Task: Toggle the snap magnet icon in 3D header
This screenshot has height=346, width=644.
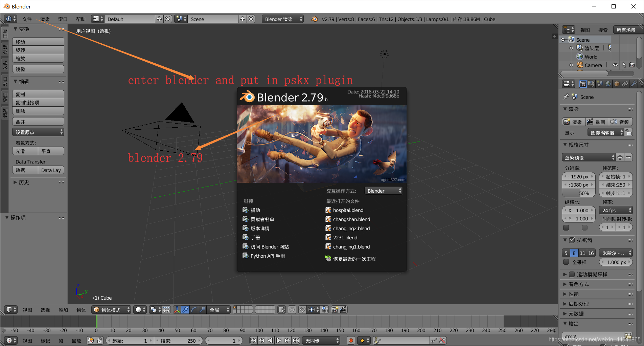Action: click(302, 310)
